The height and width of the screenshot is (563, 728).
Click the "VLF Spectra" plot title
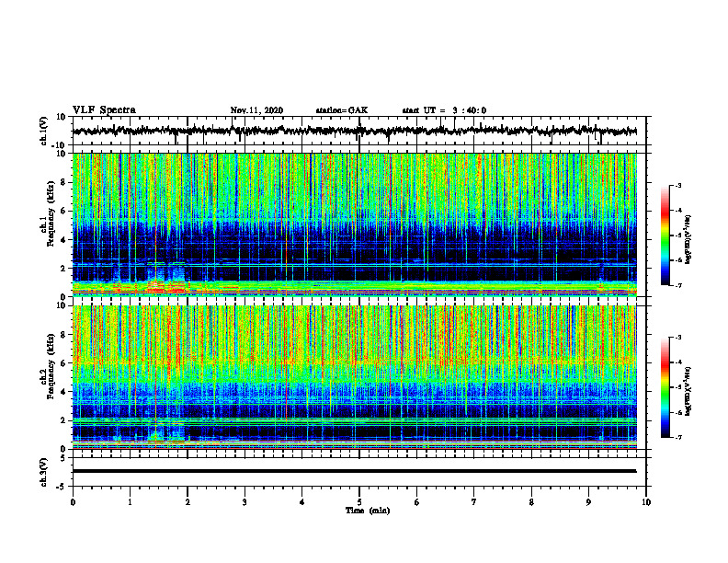(104, 110)
